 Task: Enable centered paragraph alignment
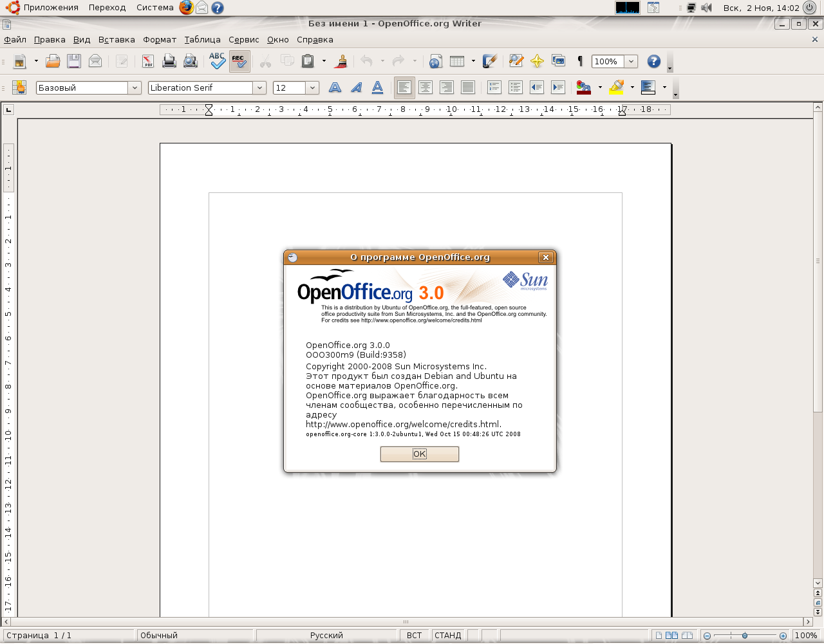425,87
